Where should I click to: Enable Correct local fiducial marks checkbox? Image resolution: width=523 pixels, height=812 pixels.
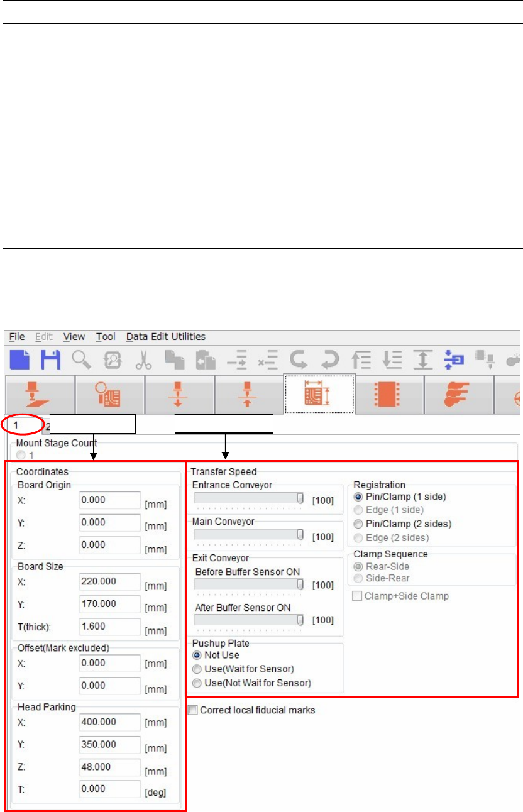click(252, 710)
